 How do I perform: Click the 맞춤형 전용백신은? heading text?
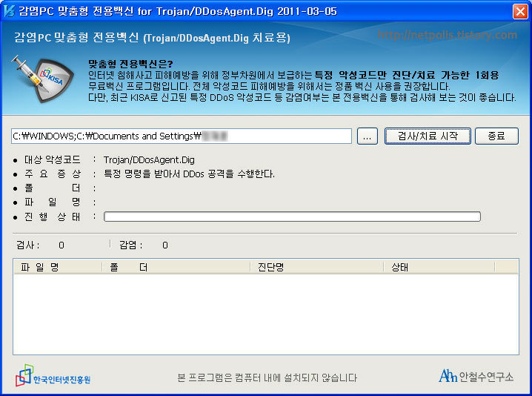(x=130, y=64)
